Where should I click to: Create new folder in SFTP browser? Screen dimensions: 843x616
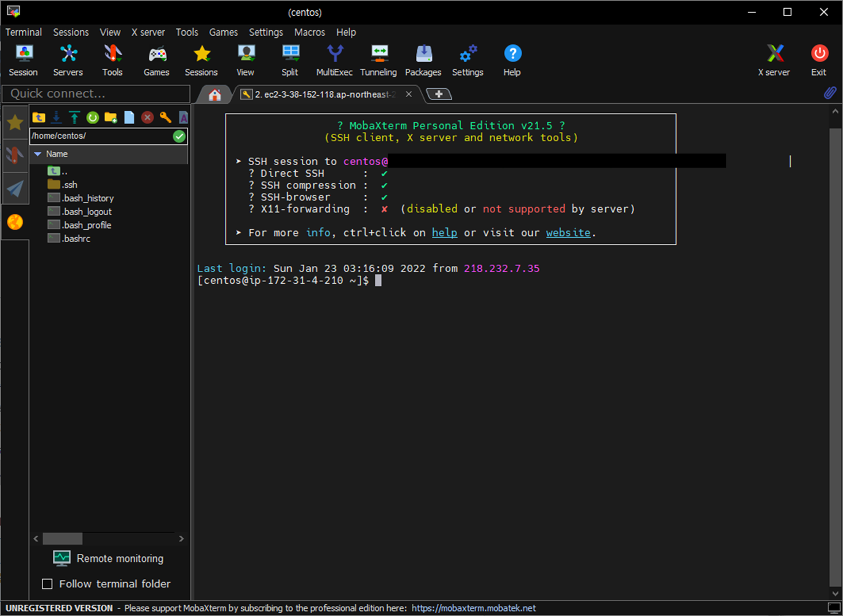pos(111,117)
